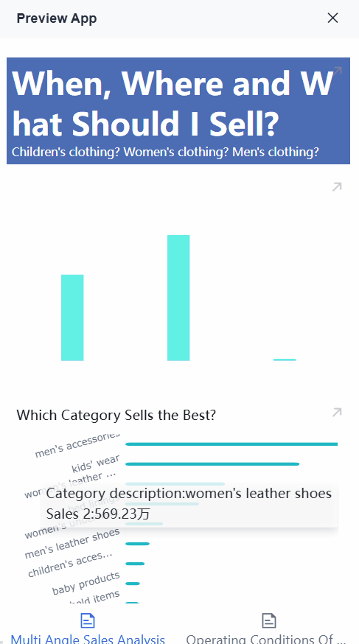This screenshot has width=359, height=644.
Task: Click the baby products bar
Action: tap(132, 584)
